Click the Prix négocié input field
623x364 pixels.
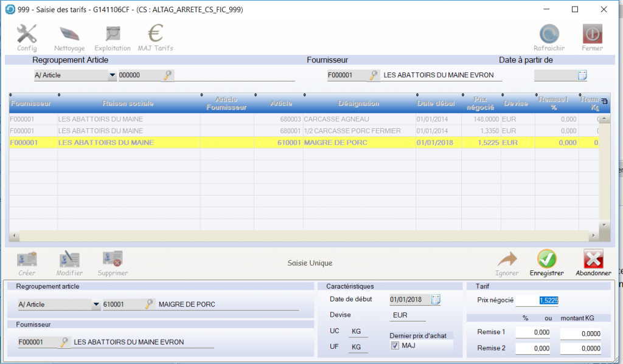point(537,300)
